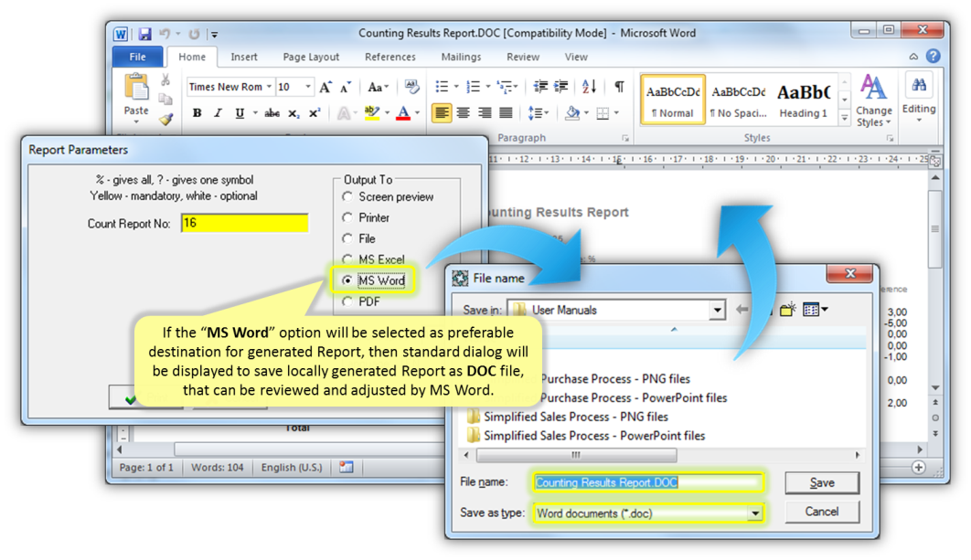This screenshot has height=560, width=971.
Task: Open folder Simplified Sales Process - PowerPoint files
Action: [586, 437]
